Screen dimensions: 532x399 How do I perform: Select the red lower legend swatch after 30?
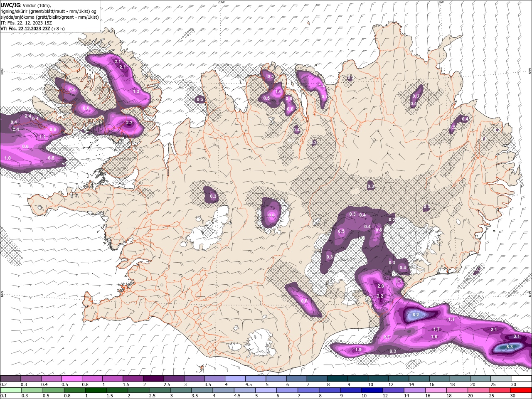coord(521,390)
